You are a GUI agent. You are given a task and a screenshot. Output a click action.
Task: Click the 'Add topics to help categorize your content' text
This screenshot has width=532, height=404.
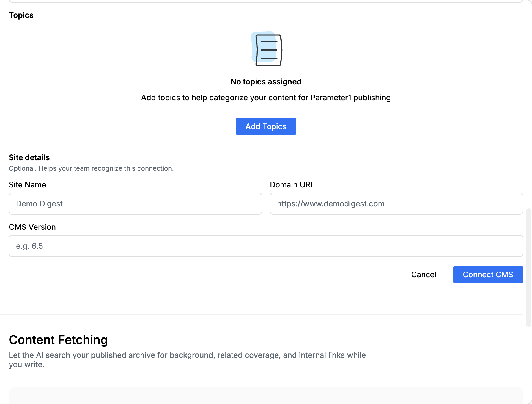(x=266, y=98)
